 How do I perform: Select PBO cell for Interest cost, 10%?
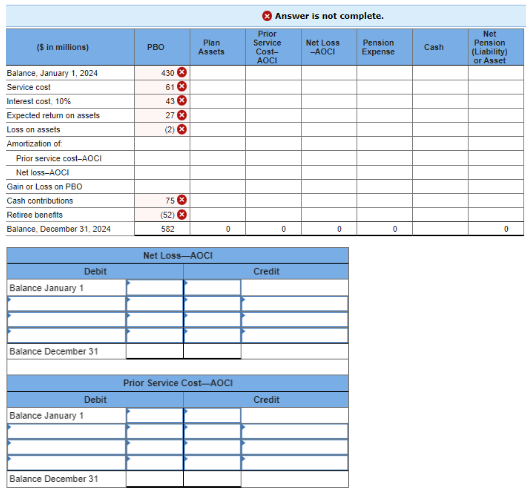coord(162,101)
